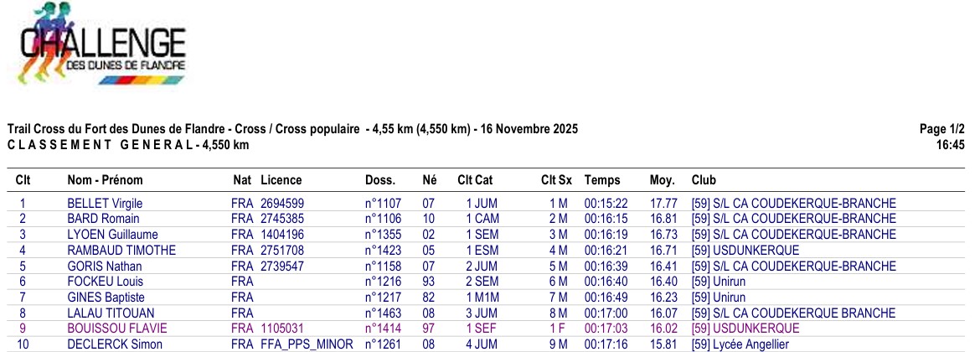Click the club [59] Lycée Angellier
The image size is (980, 352).
click(740, 344)
